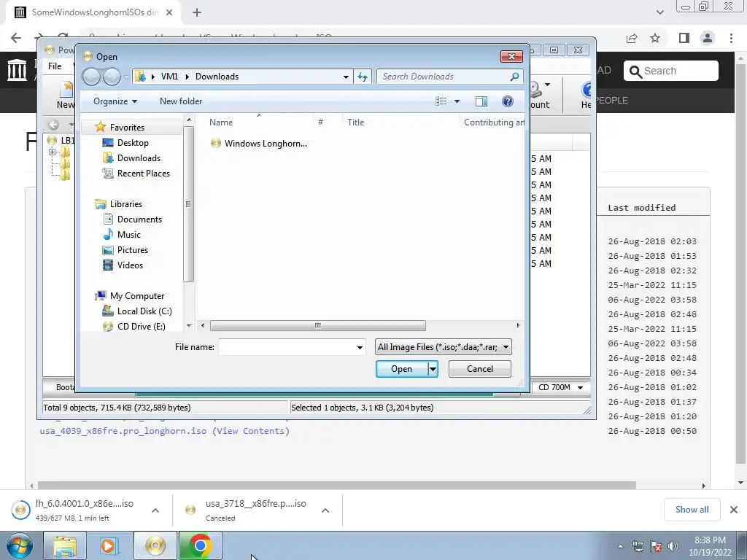
Task: Click the browser Back arrow
Action: [16, 38]
